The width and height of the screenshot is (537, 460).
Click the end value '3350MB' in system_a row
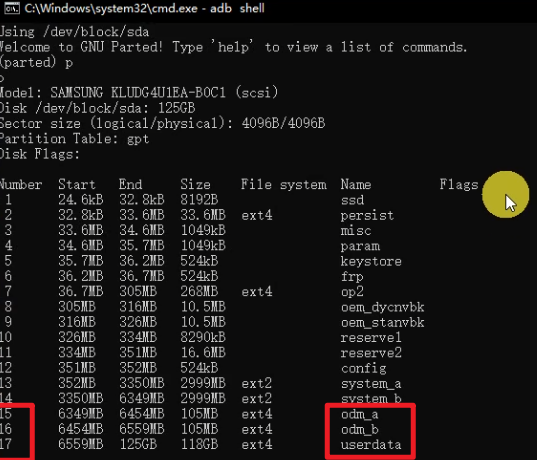tap(142, 383)
